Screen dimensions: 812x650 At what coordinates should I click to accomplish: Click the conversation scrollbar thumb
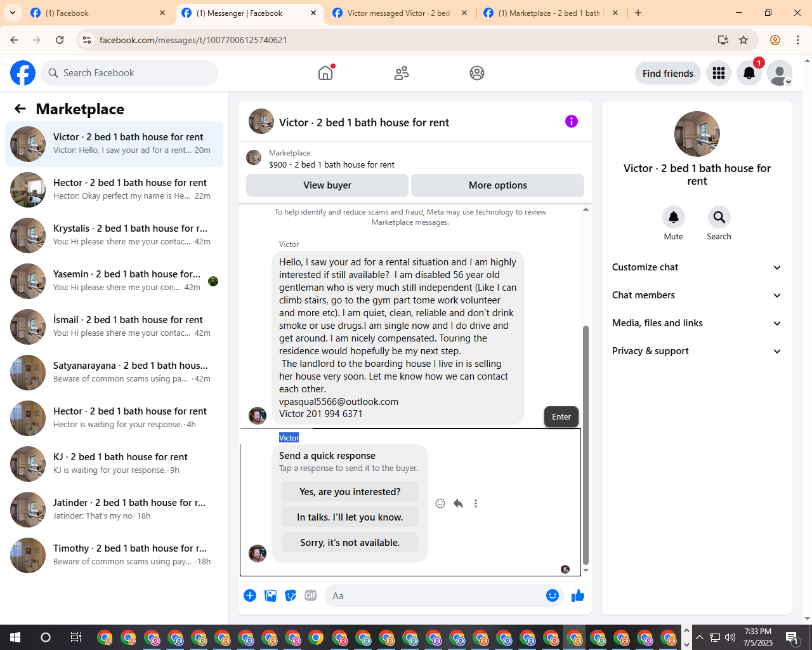click(586, 444)
